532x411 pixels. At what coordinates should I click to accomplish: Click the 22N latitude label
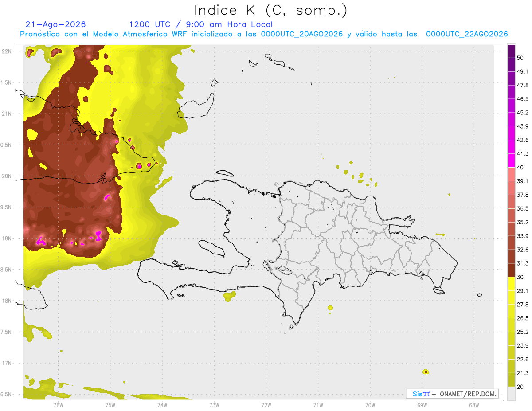[x=7, y=51]
